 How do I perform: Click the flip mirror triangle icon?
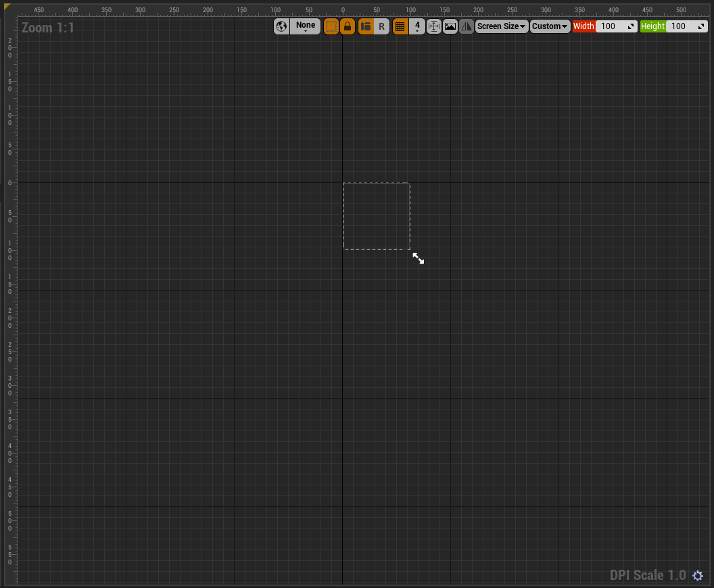[x=467, y=26]
